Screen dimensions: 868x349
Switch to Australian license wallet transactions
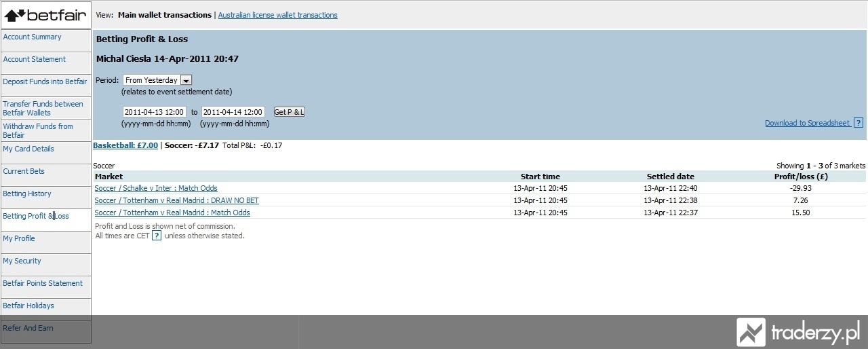coord(277,15)
